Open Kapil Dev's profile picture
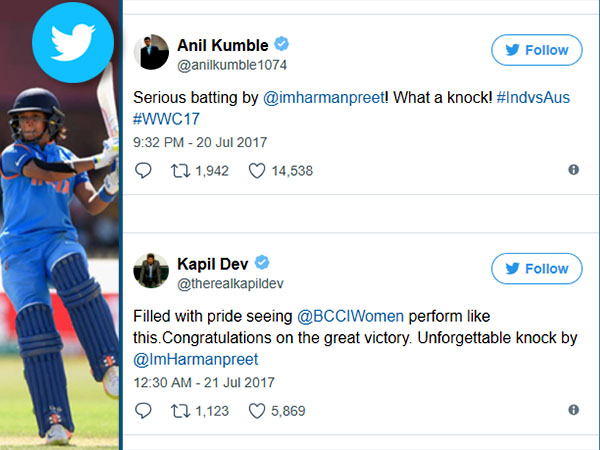Image resolution: width=600 pixels, height=450 pixels. [x=151, y=271]
